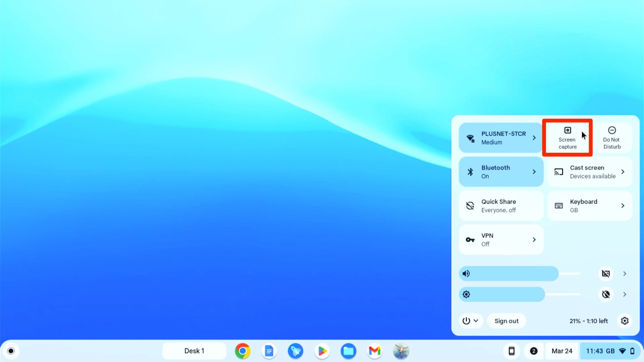Toggle Bluetooth off

[501, 172]
